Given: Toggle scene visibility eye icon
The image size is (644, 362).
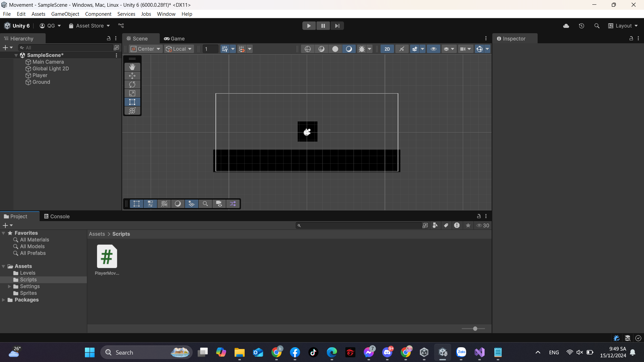Looking at the screenshot, I should pyautogui.click(x=434, y=49).
